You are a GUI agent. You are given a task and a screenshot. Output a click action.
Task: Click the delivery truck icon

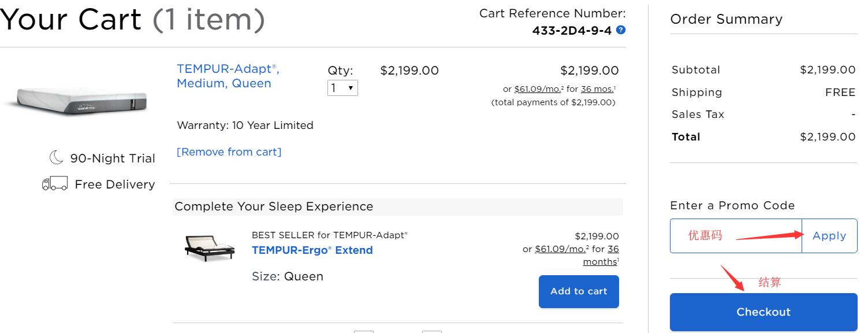pyautogui.click(x=55, y=184)
